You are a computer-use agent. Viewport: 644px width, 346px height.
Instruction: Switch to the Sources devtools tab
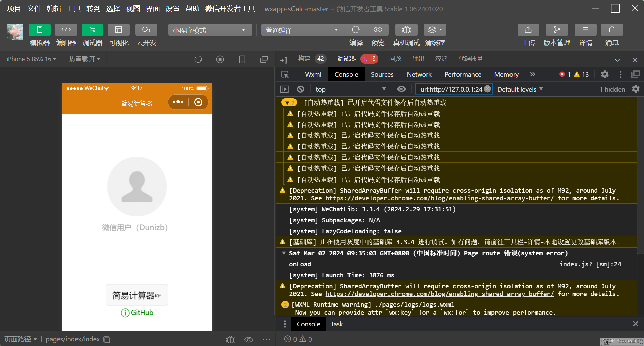[x=382, y=74]
